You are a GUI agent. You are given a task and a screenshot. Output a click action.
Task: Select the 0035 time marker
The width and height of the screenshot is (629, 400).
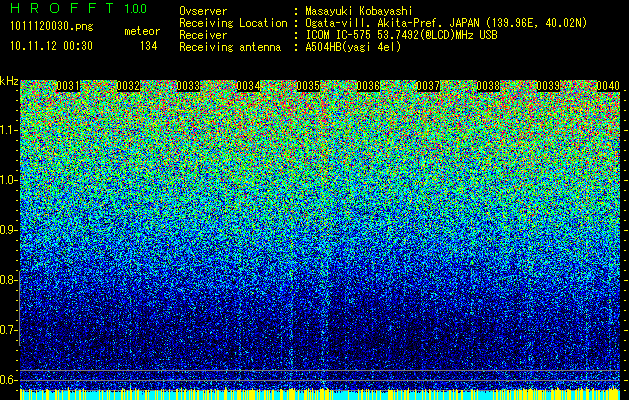[x=308, y=86]
